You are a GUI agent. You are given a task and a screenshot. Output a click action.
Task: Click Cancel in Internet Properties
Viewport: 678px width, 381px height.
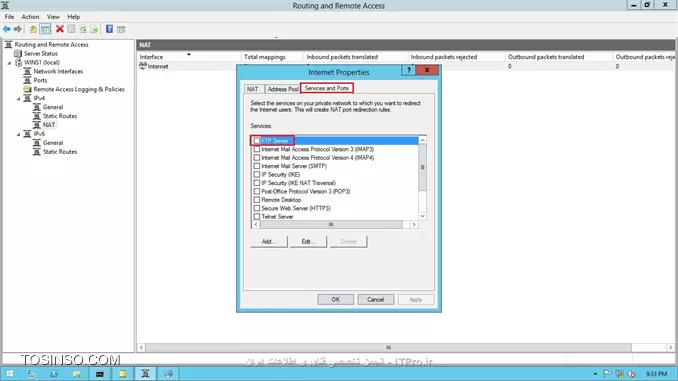(376, 299)
